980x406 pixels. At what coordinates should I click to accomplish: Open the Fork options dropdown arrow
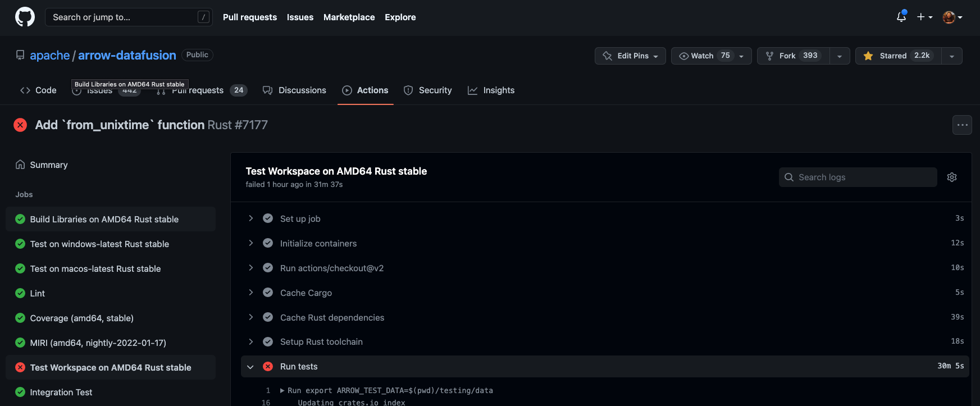(x=840, y=56)
